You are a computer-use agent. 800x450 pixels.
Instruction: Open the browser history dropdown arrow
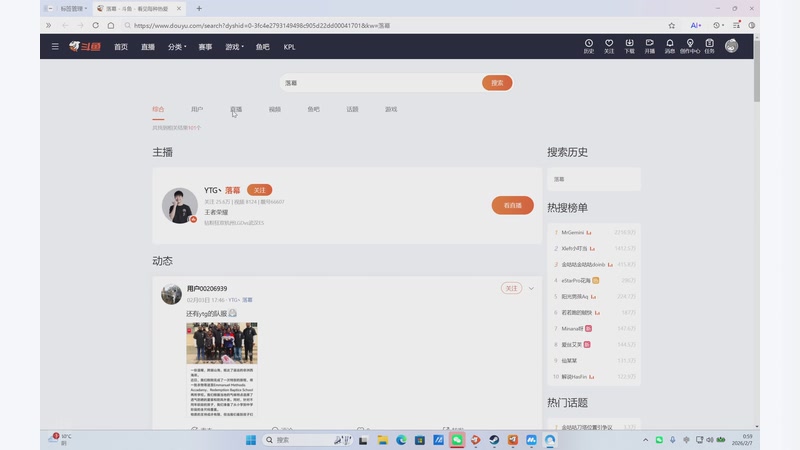click(x=723, y=25)
